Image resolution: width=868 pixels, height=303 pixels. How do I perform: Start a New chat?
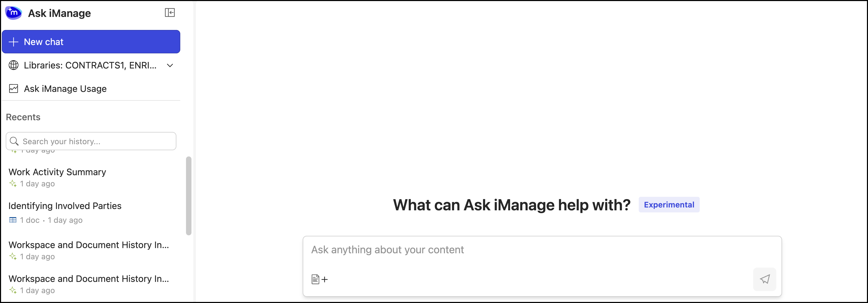point(91,42)
